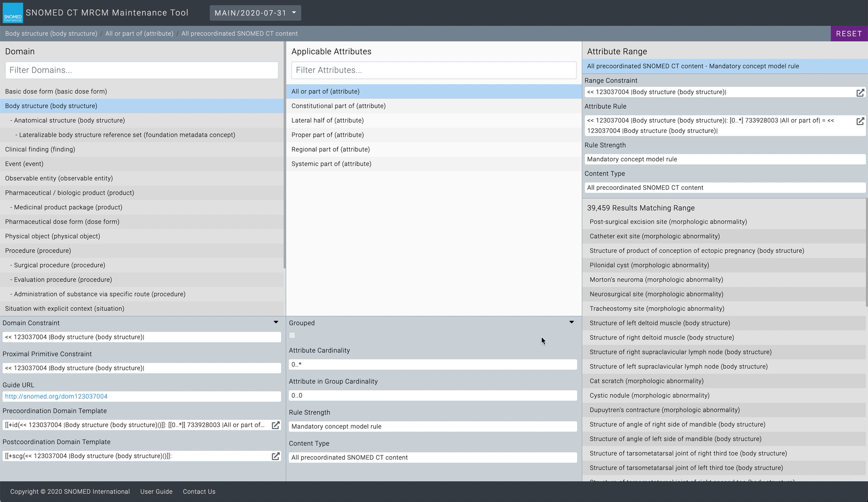The height and width of the screenshot is (502, 868).
Task: Select Surgical procedure domain
Action: coord(142,265)
